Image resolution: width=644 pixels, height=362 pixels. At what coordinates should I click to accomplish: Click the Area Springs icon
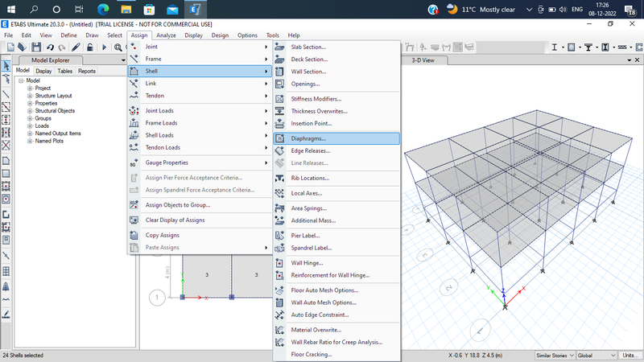(x=279, y=208)
